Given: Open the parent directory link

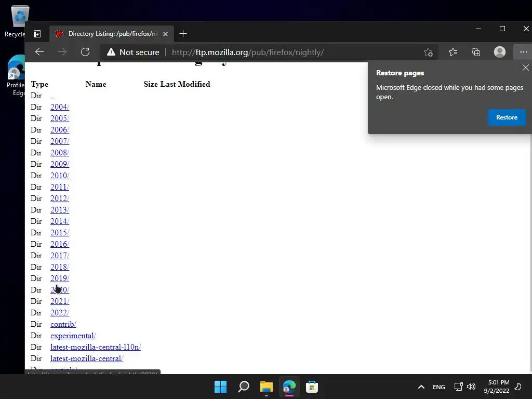Looking at the screenshot, I should 52,96.
